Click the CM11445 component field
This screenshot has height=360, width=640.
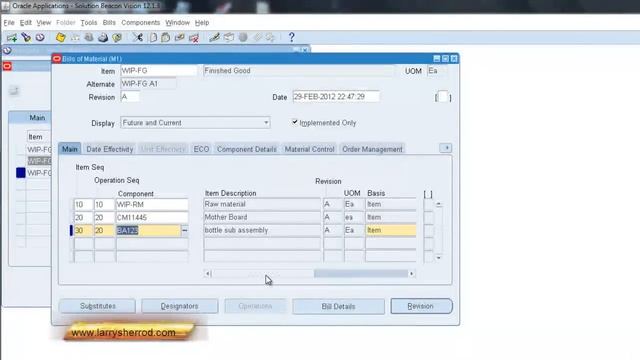pos(152,218)
